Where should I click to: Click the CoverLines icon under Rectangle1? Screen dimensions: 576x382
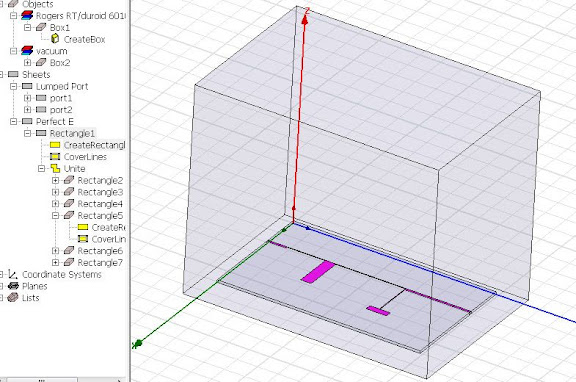55,157
